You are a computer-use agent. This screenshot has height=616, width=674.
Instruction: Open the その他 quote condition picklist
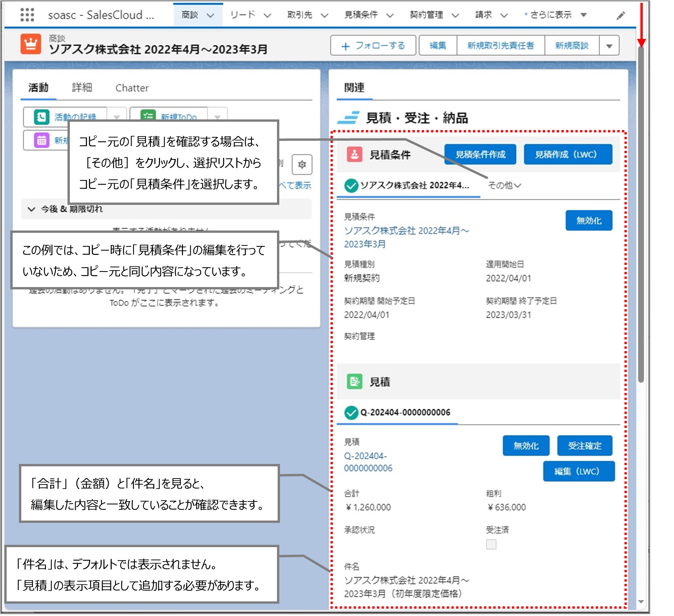(504, 186)
